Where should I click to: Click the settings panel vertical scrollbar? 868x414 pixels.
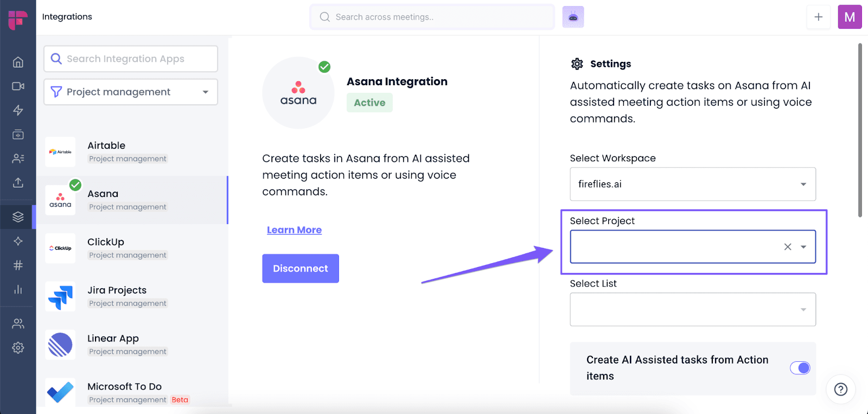pyautogui.click(x=860, y=130)
